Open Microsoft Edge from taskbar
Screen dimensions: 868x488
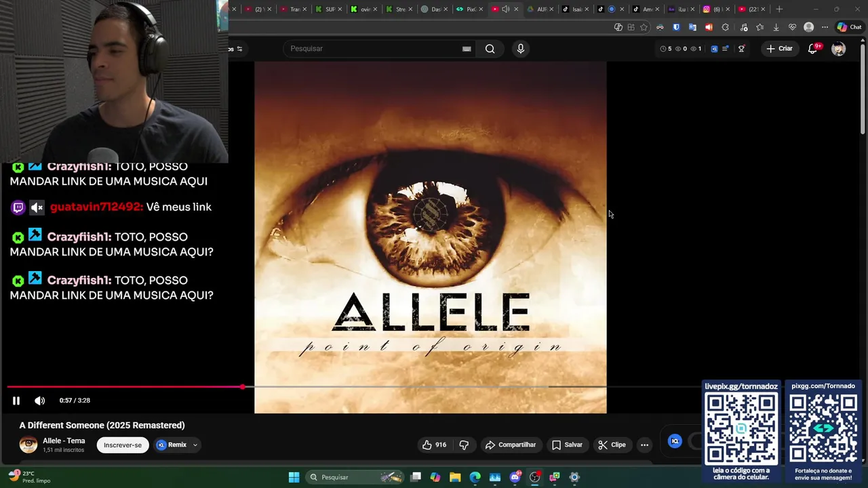(x=475, y=477)
